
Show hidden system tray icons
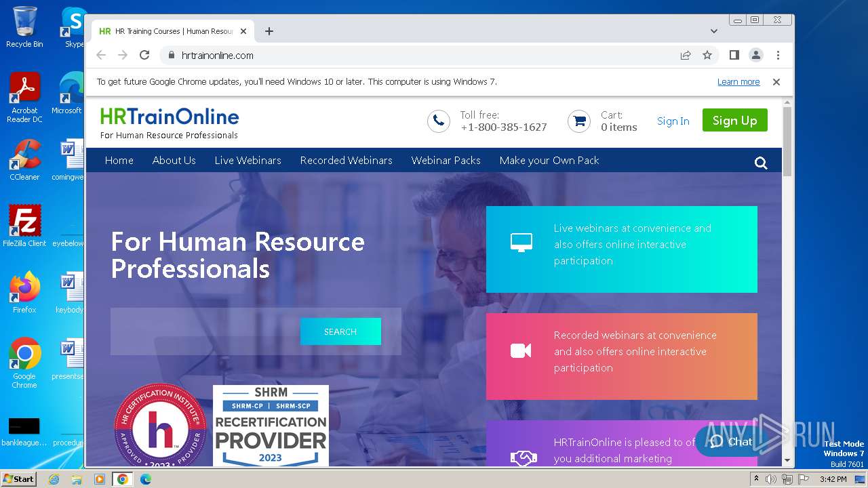[757, 479]
